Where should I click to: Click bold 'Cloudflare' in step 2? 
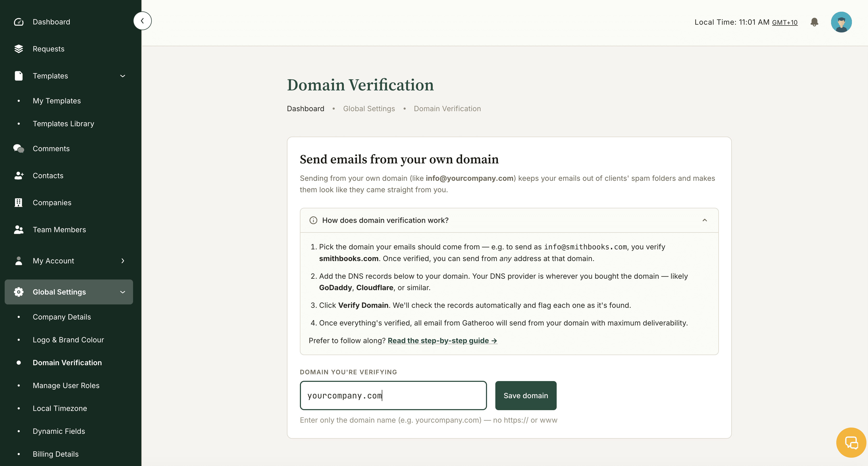(x=375, y=288)
